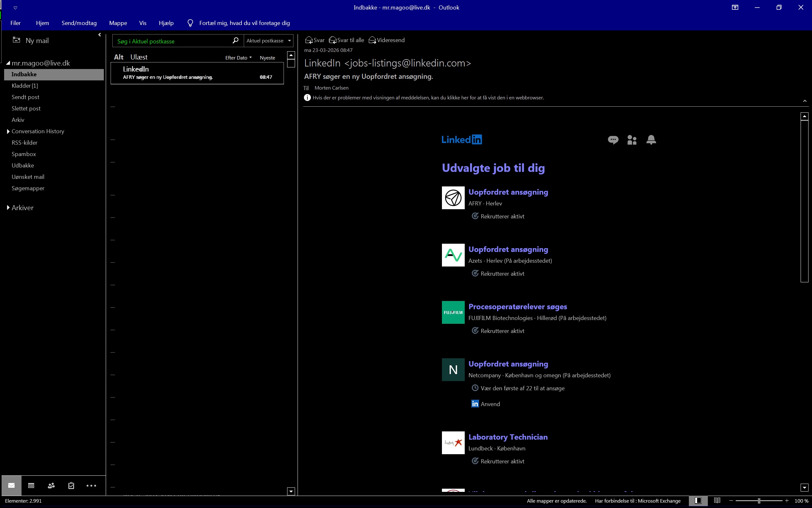Click the lightbulb Tell me icon
The image size is (812, 508).
coord(190,23)
